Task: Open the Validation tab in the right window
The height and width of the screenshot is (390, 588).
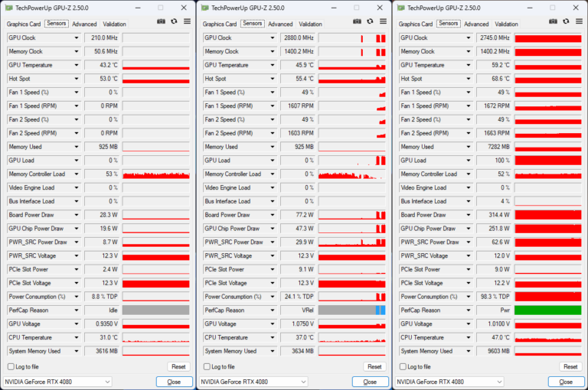Action: click(506, 24)
